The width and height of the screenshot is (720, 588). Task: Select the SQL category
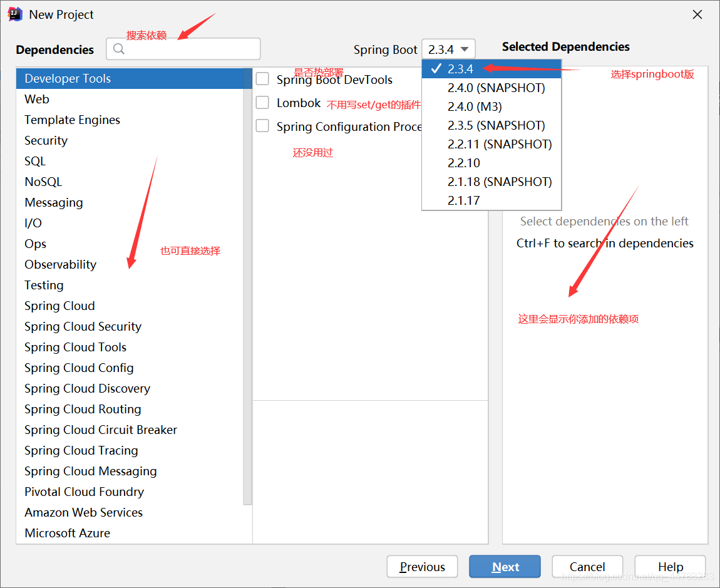pos(130,161)
